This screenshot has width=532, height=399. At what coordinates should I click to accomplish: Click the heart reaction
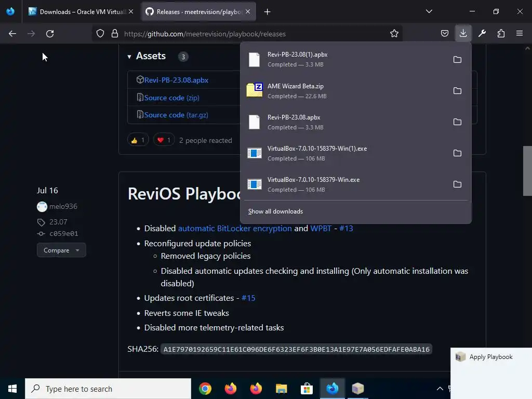pyautogui.click(x=164, y=140)
